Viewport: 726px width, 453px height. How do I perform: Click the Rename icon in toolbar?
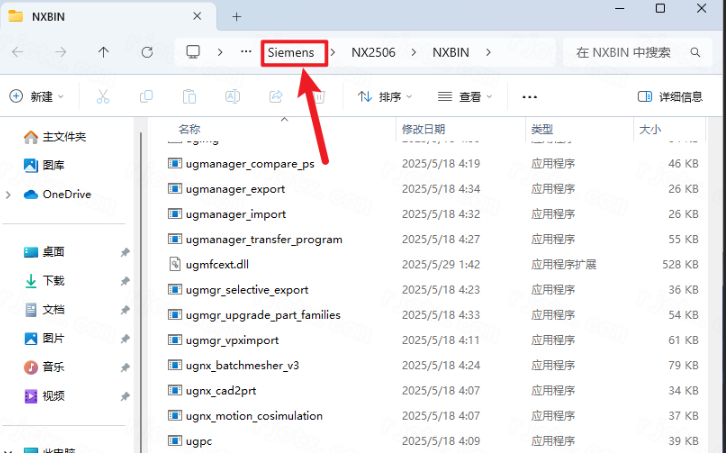tap(232, 97)
